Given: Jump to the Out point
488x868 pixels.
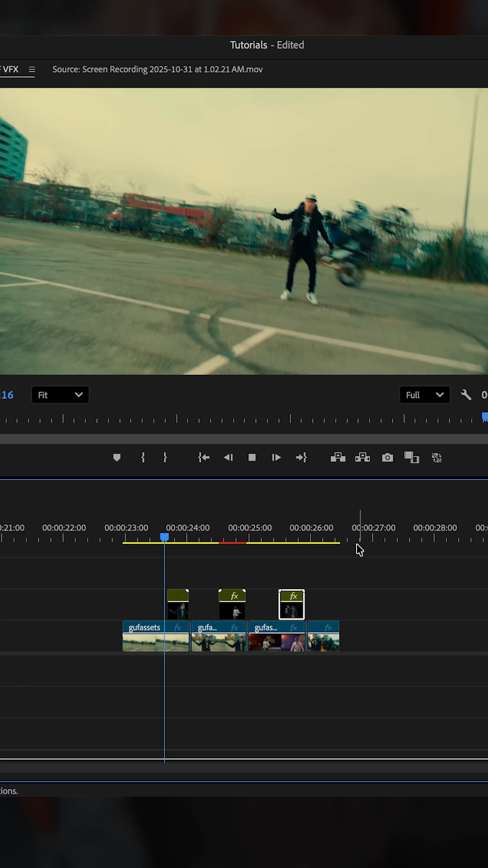Looking at the screenshot, I should [301, 458].
